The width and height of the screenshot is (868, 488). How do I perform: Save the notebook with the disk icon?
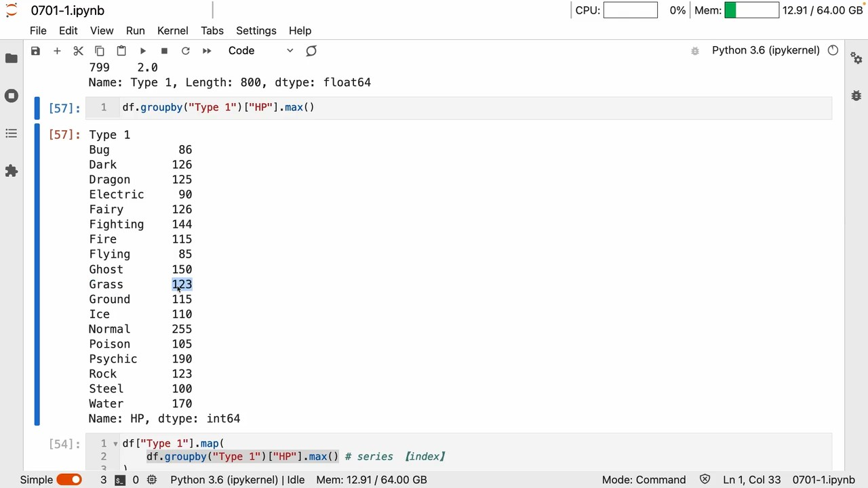point(36,51)
